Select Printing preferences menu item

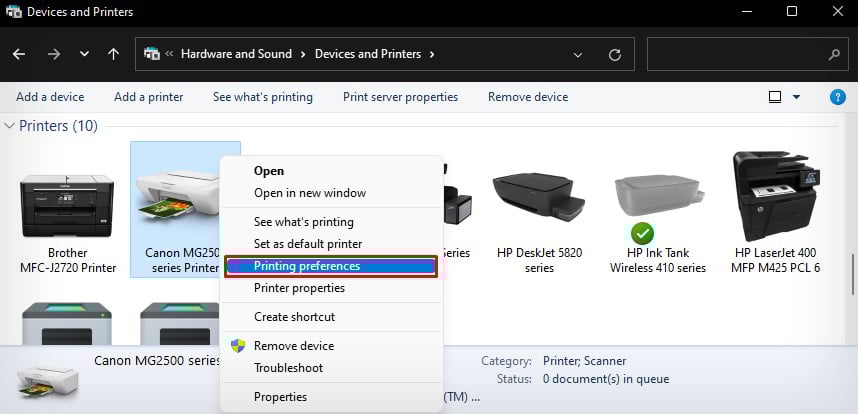tap(331, 266)
